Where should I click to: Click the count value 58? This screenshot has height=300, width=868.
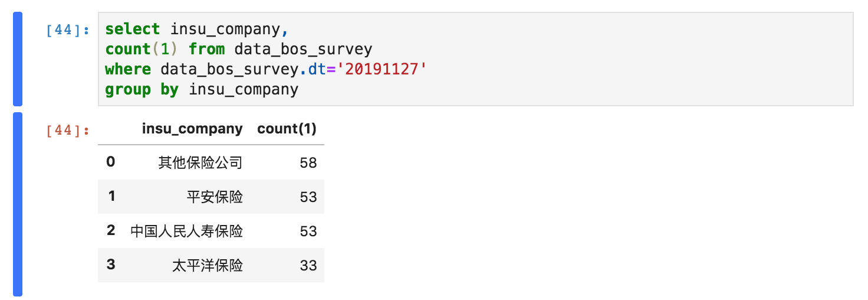[x=308, y=162]
